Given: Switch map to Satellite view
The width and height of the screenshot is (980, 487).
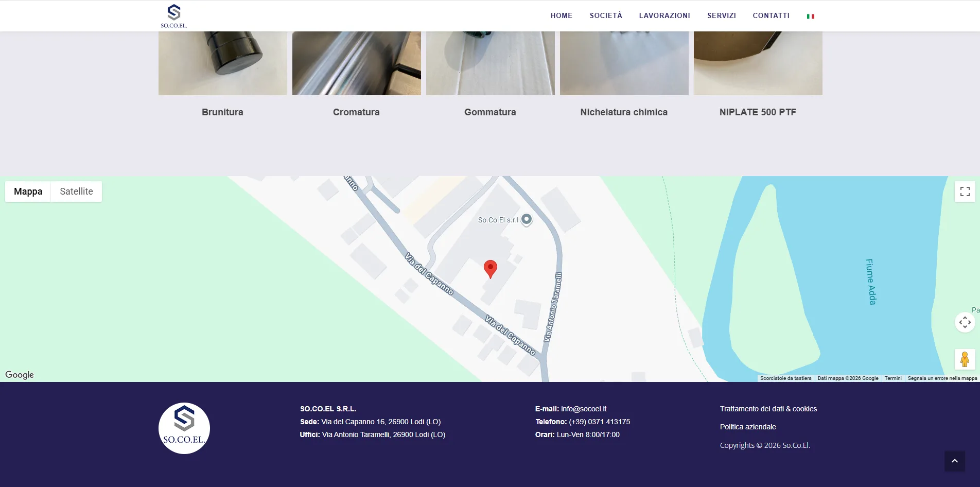Looking at the screenshot, I should [76, 192].
